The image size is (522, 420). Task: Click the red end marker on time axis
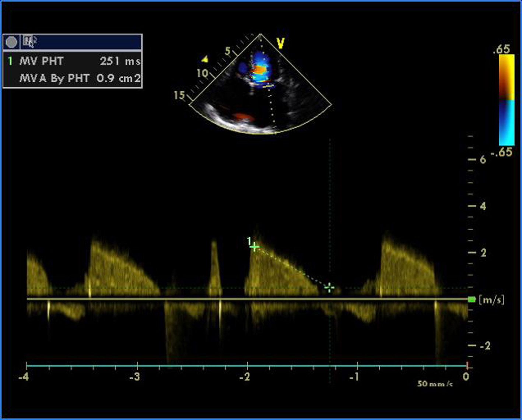[467, 366]
